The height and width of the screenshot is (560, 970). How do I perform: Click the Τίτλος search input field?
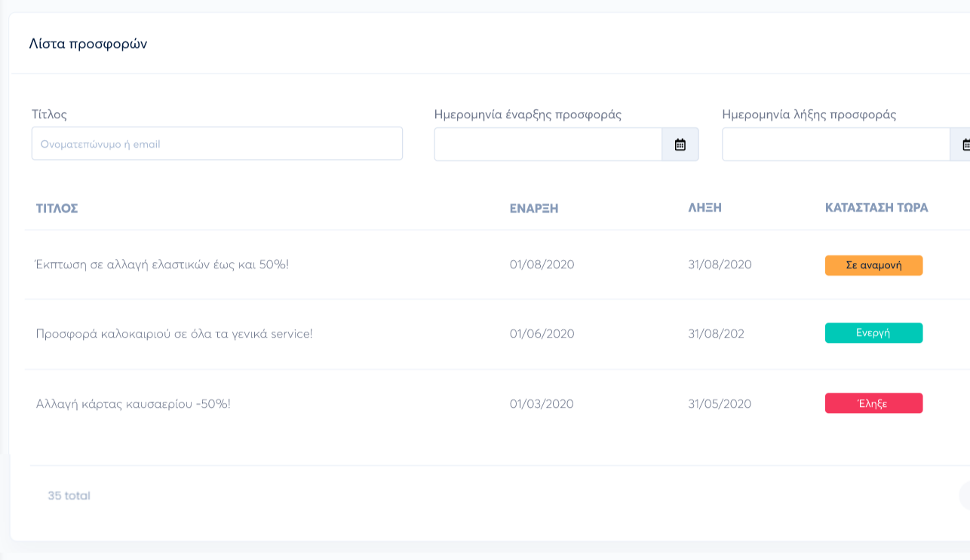(x=216, y=143)
